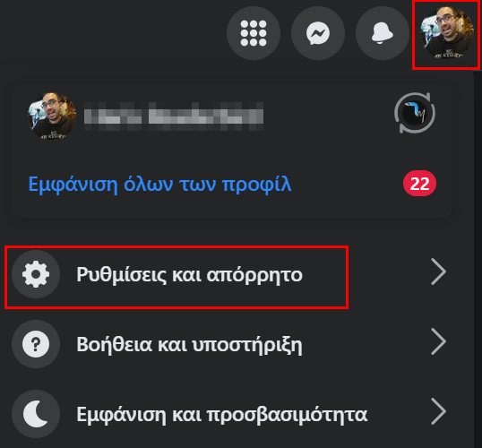Click Εμφάνιση όλων των προφίλ link
The height and width of the screenshot is (448, 482).
click(x=159, y=185)
